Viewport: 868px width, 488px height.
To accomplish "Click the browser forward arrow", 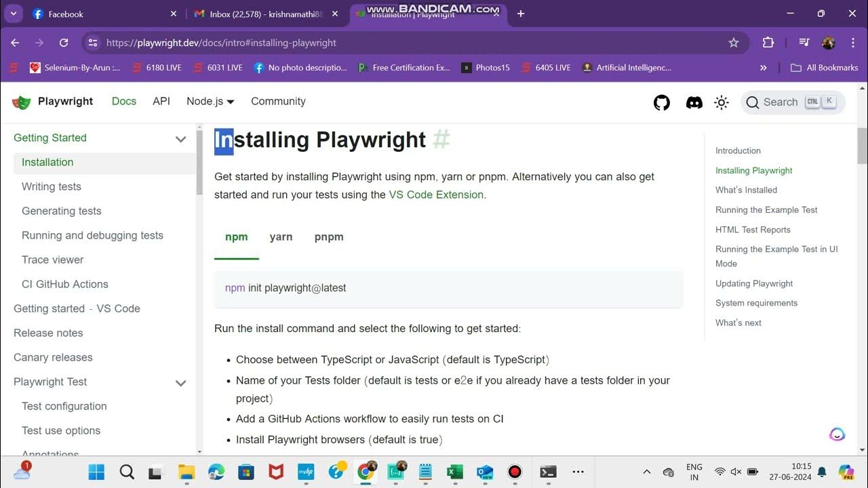I will coord(39,43).
